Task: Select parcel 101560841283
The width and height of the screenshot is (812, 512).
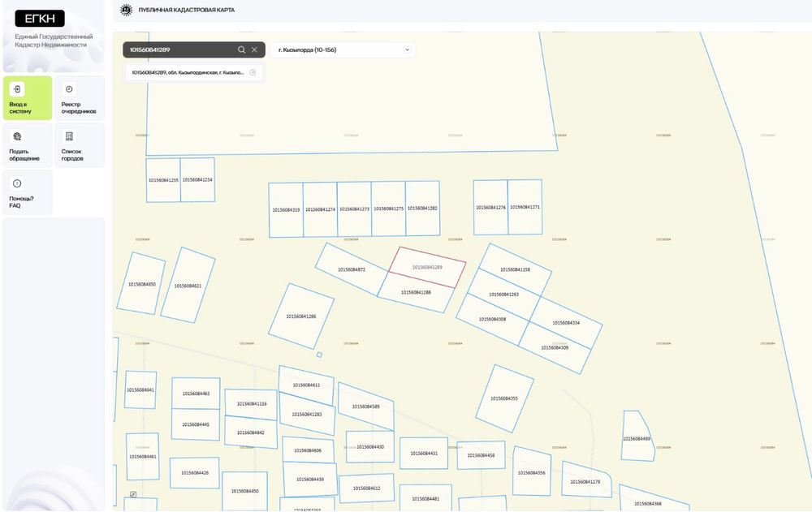Action: (307, 414)
